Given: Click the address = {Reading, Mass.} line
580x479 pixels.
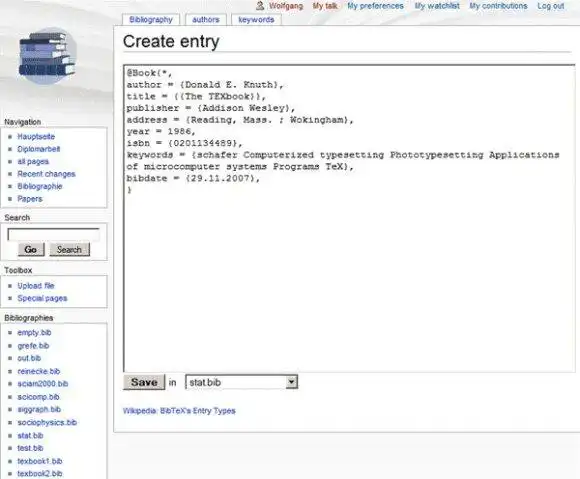Looking at the screenshot, I should coord(240,120).
